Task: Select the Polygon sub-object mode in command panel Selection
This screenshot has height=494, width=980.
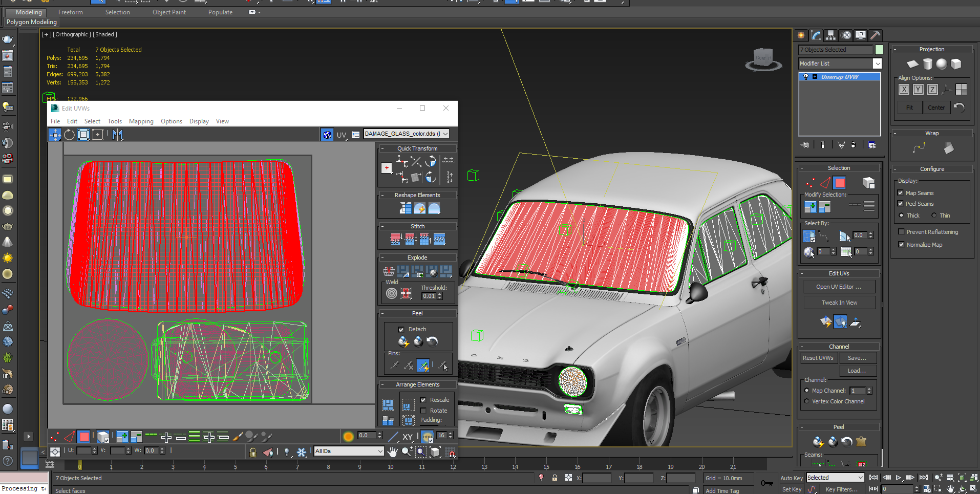Action: (840, 183)
